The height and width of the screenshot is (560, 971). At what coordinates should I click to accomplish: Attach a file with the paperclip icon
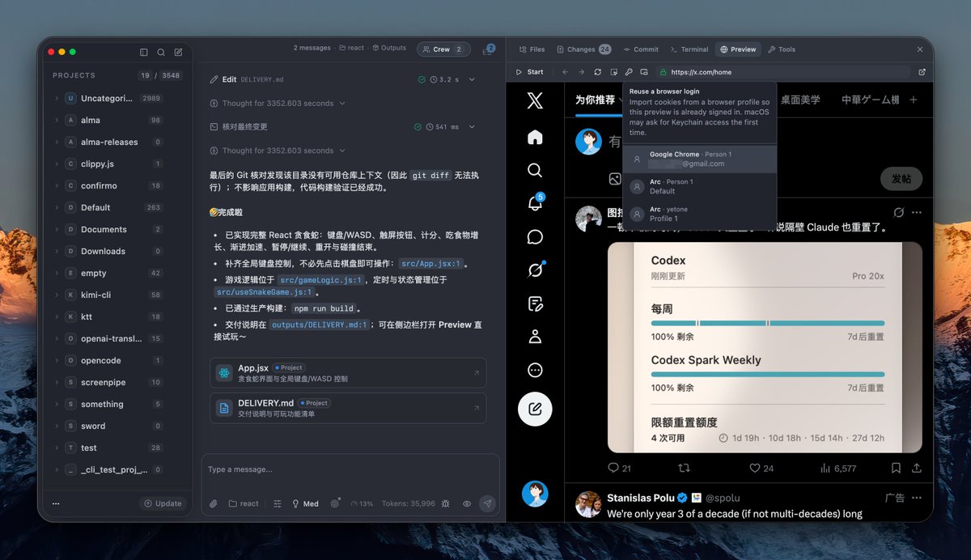[x=214, y=503]
